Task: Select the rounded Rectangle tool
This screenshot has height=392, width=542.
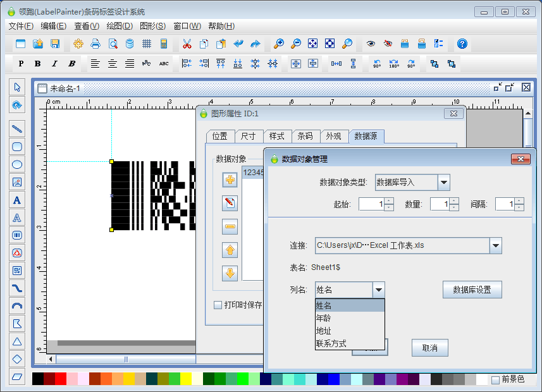Action: click(17, 147)
